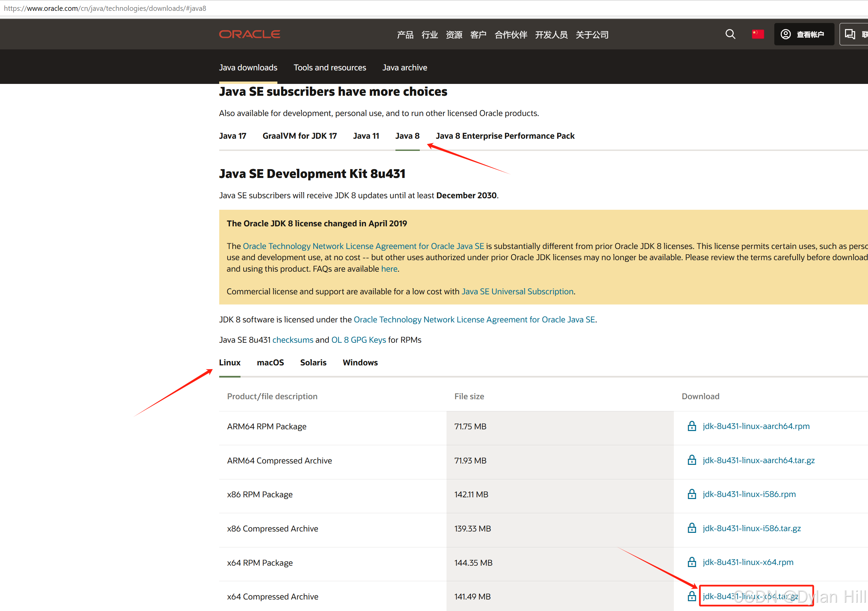Open Tools and resources navigation item

(330, 67)
